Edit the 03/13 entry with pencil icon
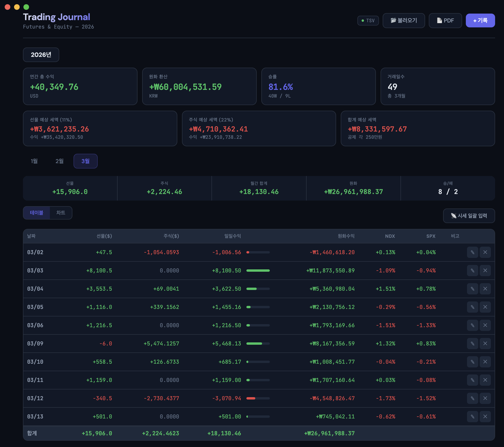Viewport: 504px width, 447px height. (x=472, y=416)
